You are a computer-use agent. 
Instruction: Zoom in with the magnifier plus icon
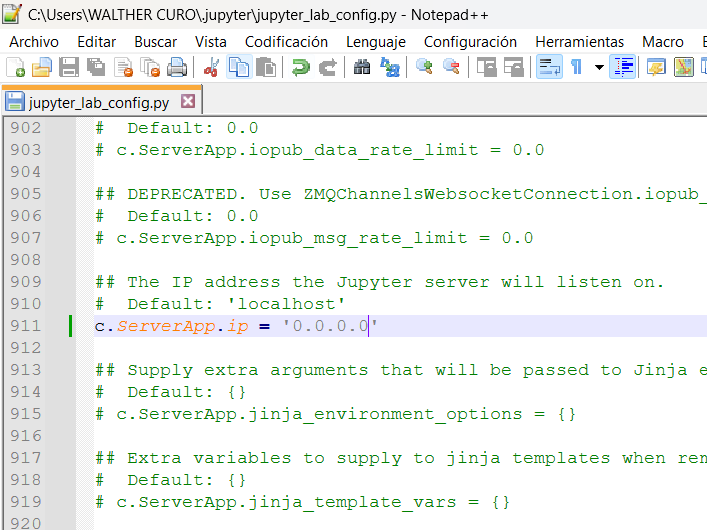(x=424, y=68)
